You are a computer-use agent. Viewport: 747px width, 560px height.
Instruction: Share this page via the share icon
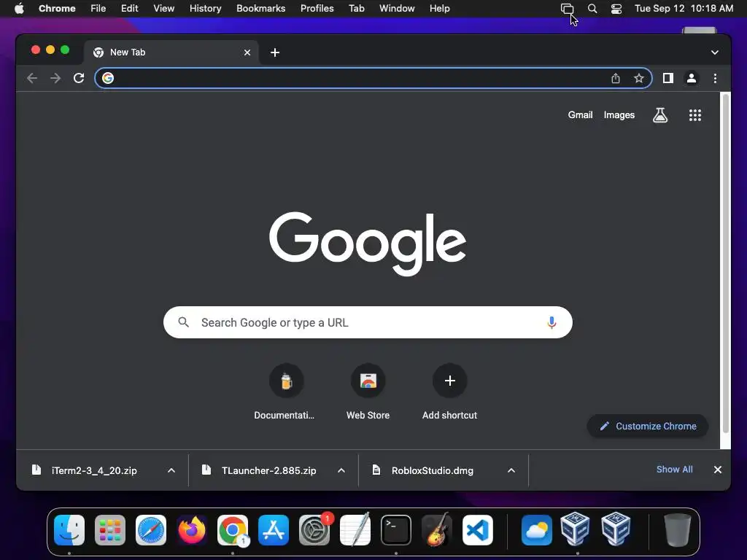pos(616,78)
